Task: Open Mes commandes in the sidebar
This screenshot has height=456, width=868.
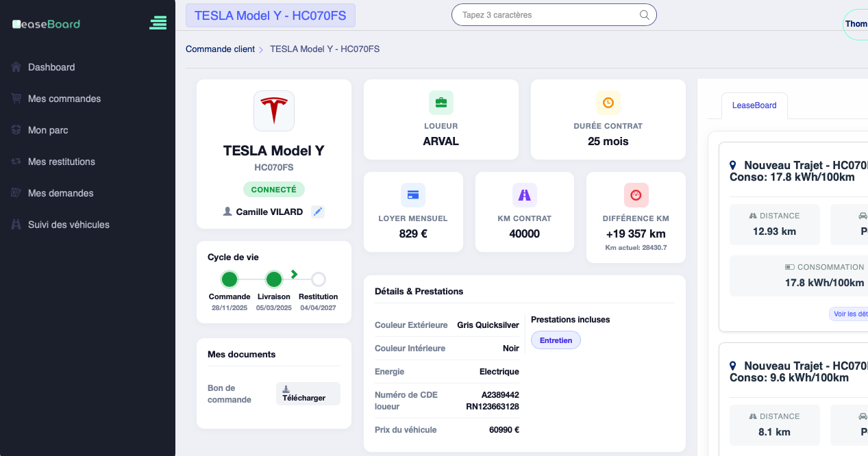Action: click(x=64, y=99)
